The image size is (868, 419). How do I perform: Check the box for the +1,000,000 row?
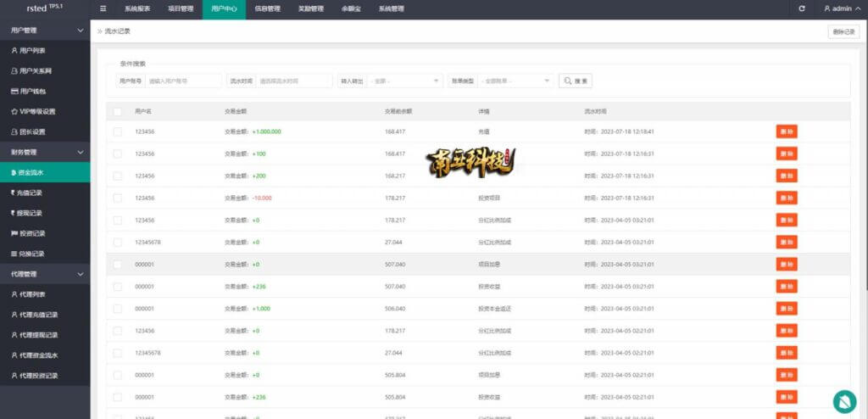tap(117, 132)
